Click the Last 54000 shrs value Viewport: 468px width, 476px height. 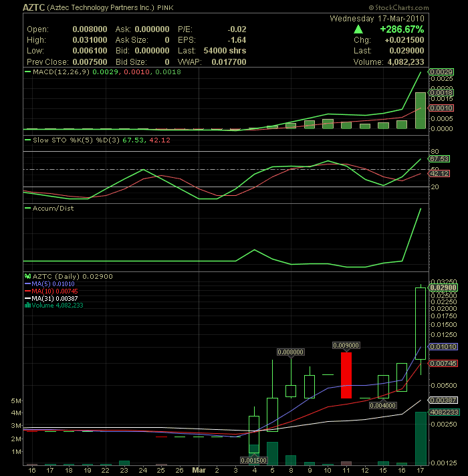pyautogui.click(x=225, y=51)
